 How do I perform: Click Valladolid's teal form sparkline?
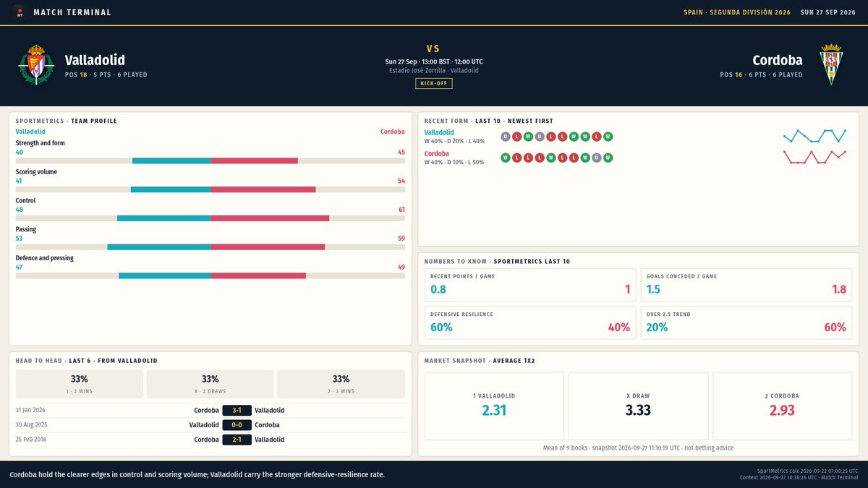(814, 136)
